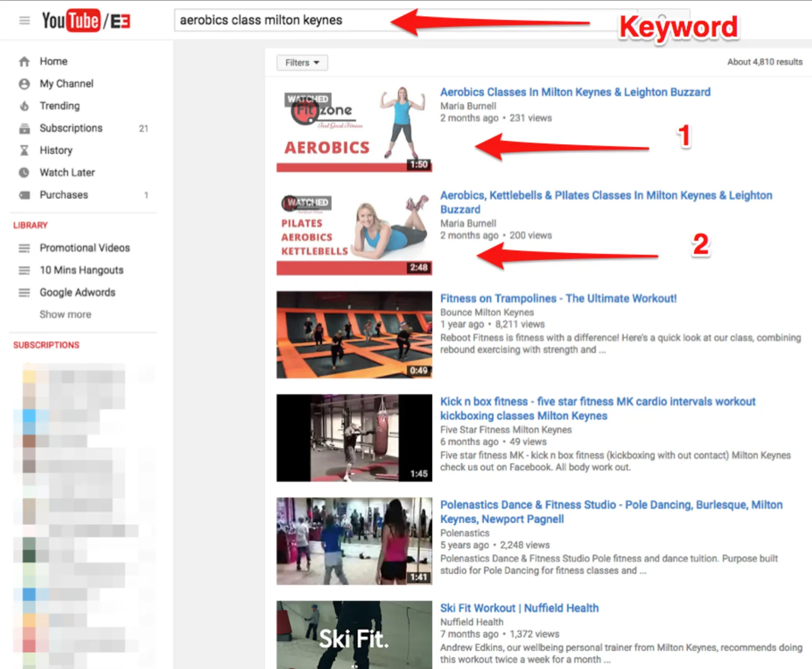The width and height of the screenshot is (812, 669).
Task: Click the Ski Fit video thumbnail
Action: (x=354, y=635)
